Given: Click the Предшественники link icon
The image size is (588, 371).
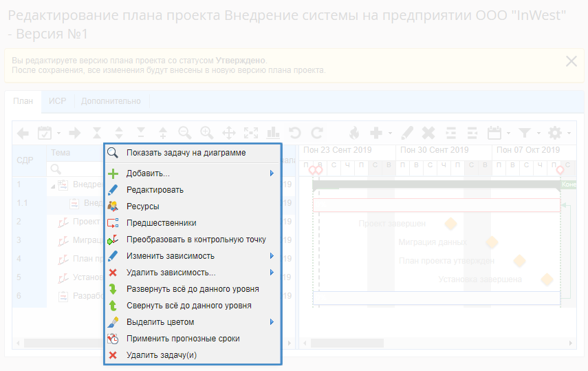Looking at the screenshot, I should pyautogui.click(x=113, y=222).
